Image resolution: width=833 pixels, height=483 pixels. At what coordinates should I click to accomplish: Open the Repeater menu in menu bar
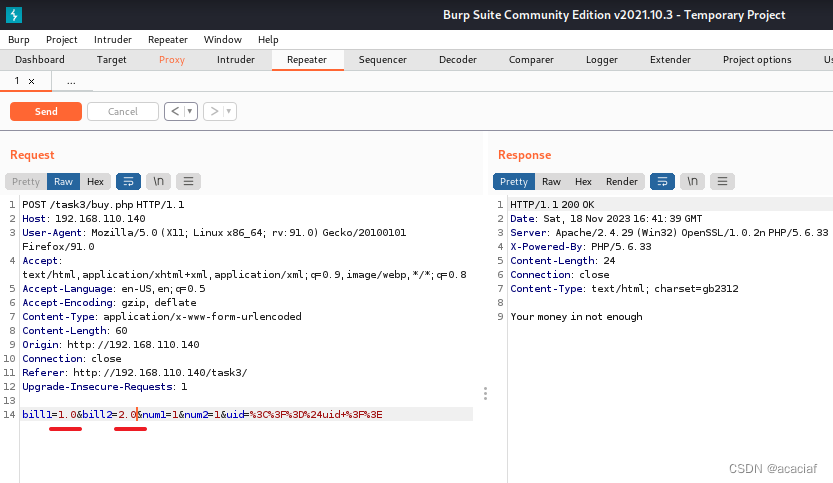click(x=168, y=40)
